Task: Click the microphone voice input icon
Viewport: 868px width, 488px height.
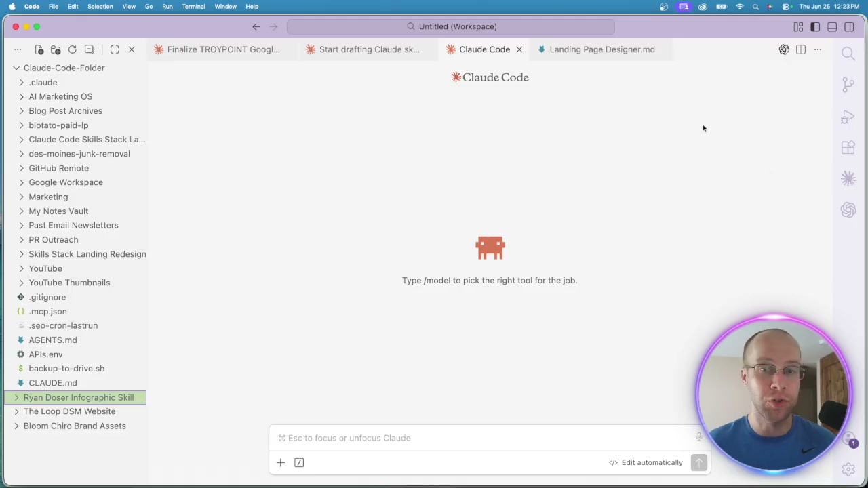Action: pyautogui.click(x=699, y=438)
